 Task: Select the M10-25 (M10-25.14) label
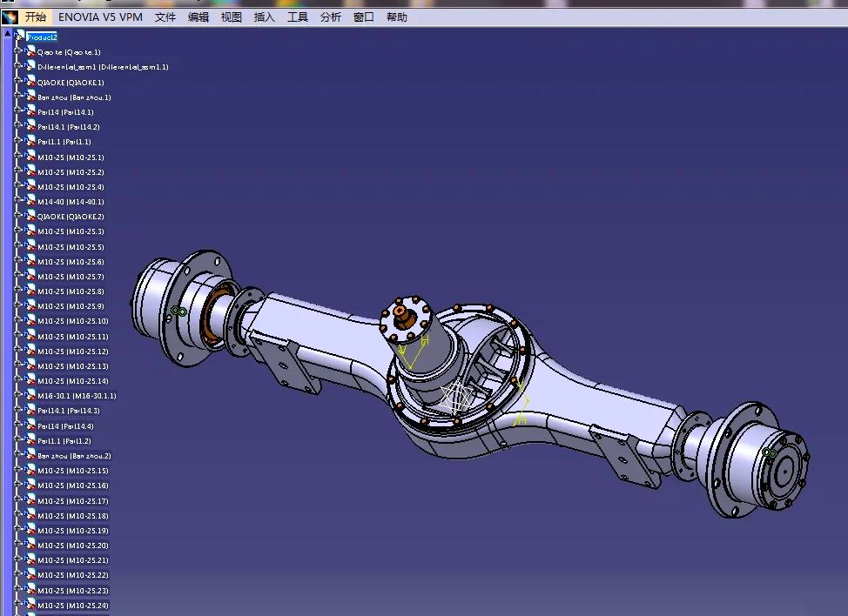(x=73, y=381)
